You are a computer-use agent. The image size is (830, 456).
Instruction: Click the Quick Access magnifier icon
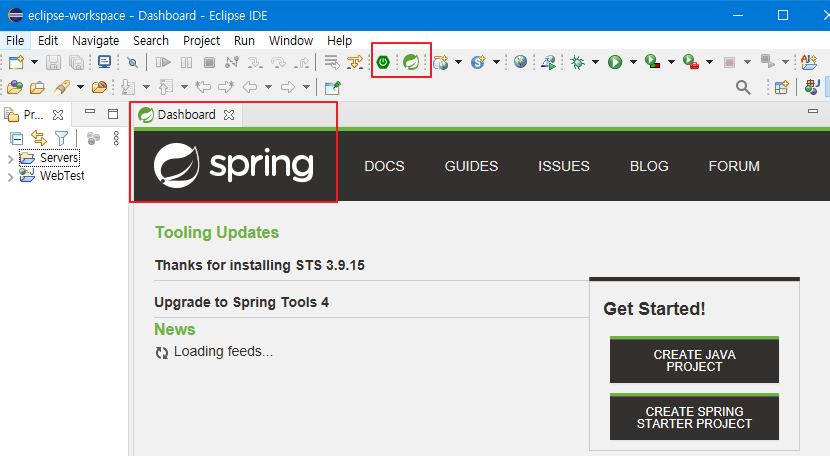tap(743, 87)
